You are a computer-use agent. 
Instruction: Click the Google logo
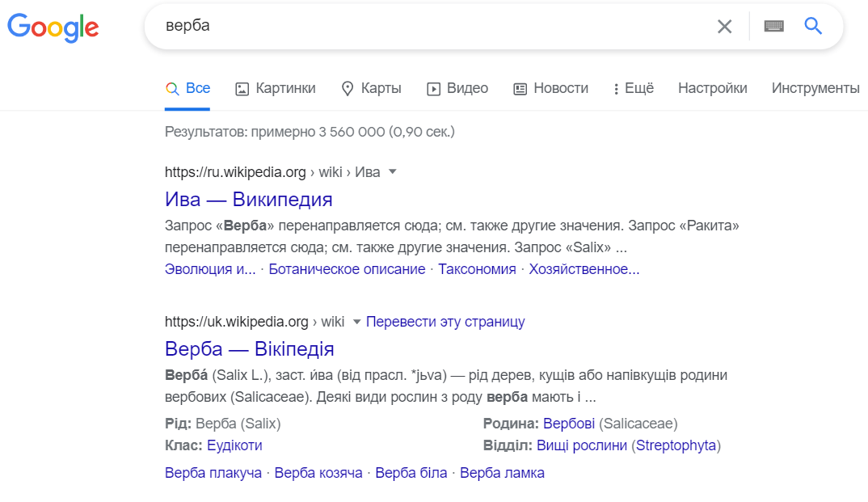pos(53,27)
